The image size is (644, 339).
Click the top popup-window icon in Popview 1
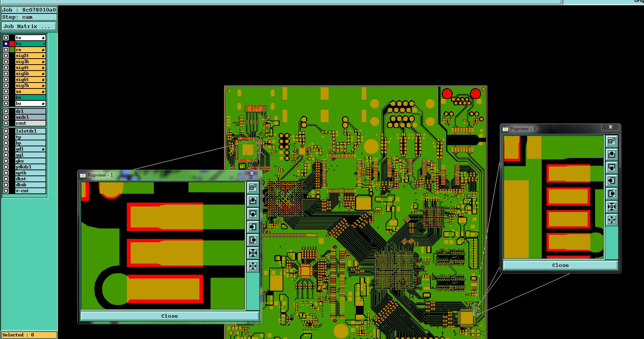(x=253, y=188)
